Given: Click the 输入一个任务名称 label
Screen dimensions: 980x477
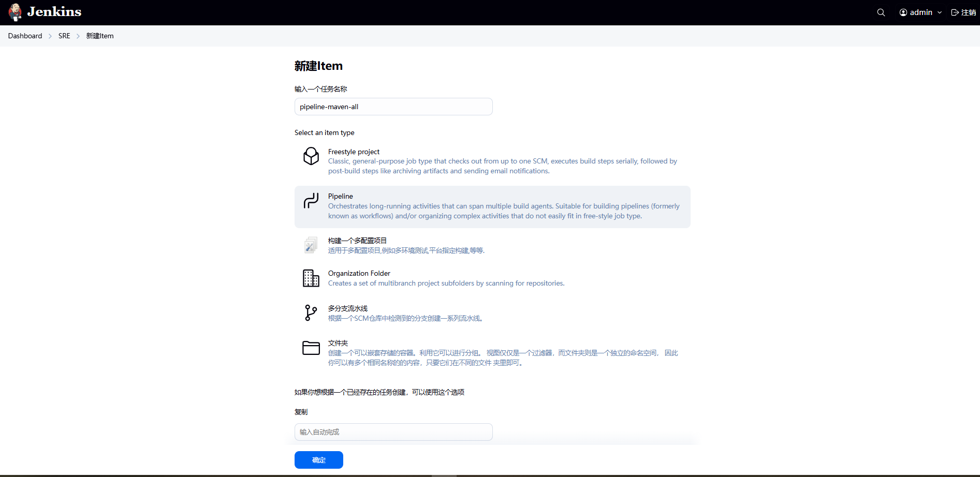Looking at the screenshot, I should [x=321, y=89].
